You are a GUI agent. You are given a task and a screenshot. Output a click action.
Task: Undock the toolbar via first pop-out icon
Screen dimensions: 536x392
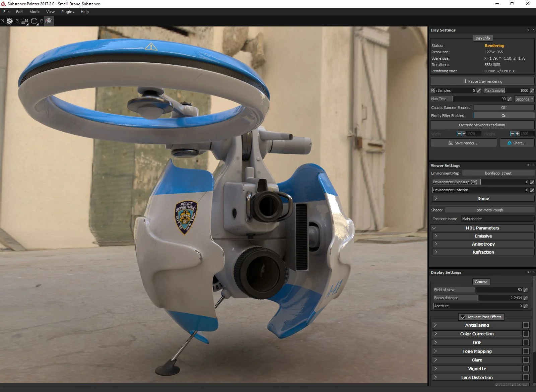click(x=2, y=21)
